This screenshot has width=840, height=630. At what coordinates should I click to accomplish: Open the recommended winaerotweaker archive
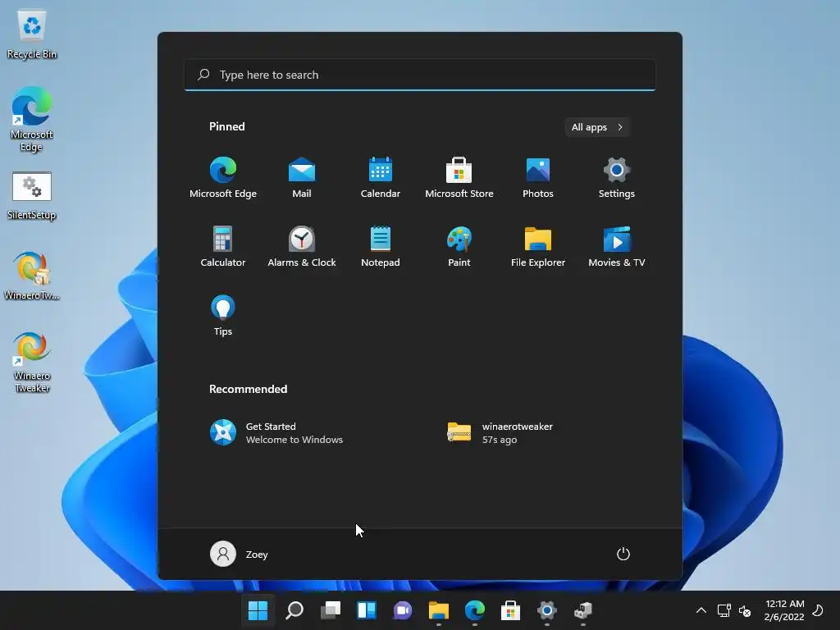(x=500, y=433)
